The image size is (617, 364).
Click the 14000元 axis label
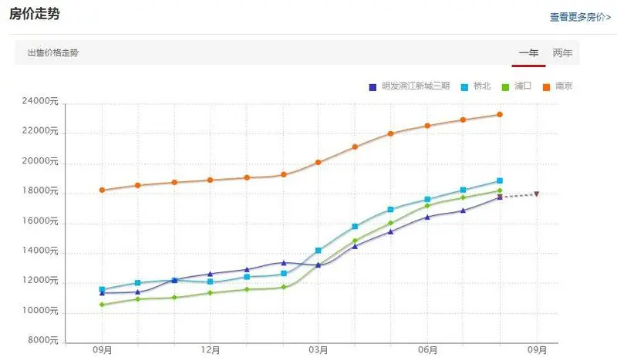[40, 251]
